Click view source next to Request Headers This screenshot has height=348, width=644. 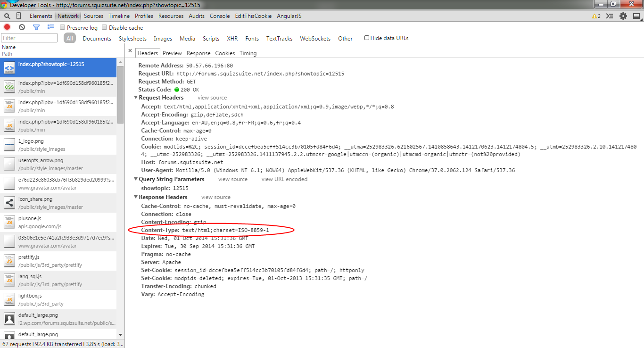click(x=212, y=97)
